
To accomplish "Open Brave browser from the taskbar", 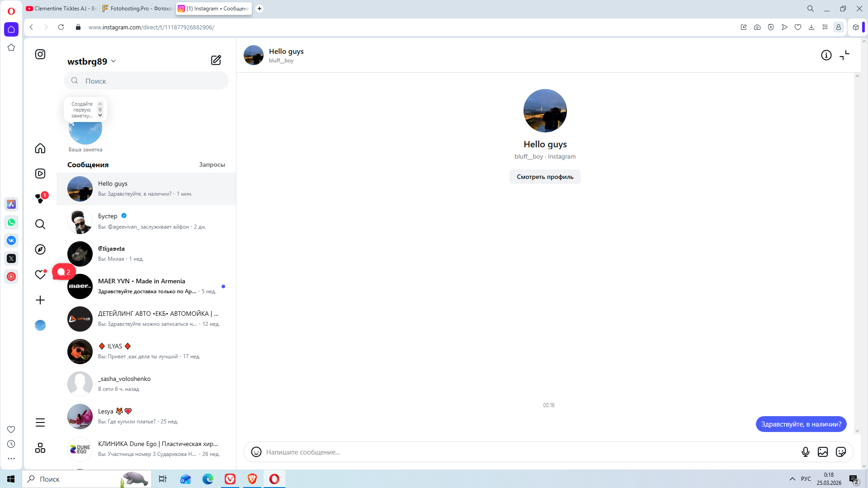I will click(x=252, y=479).
